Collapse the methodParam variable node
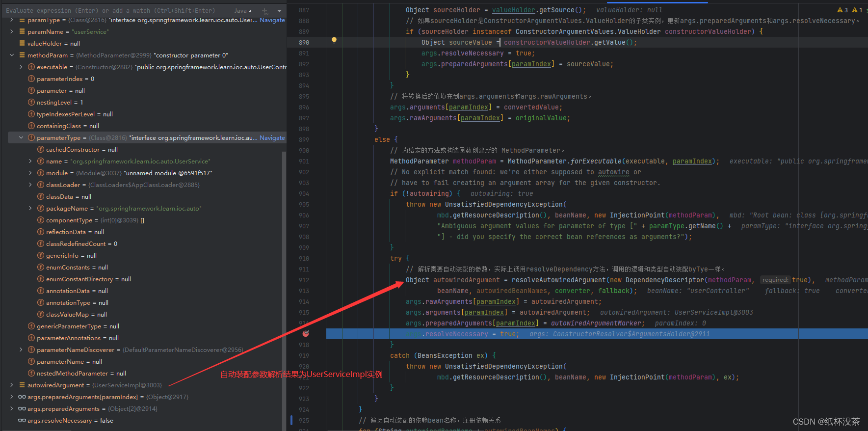868x431 pixels. [x=12, y=55]
